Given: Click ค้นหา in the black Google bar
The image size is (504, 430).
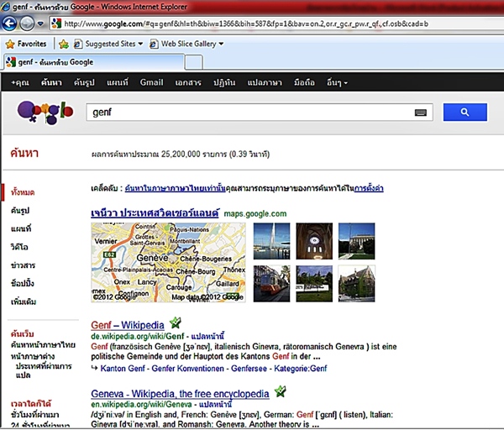Looking at the screenshot, I should (51, 82).
